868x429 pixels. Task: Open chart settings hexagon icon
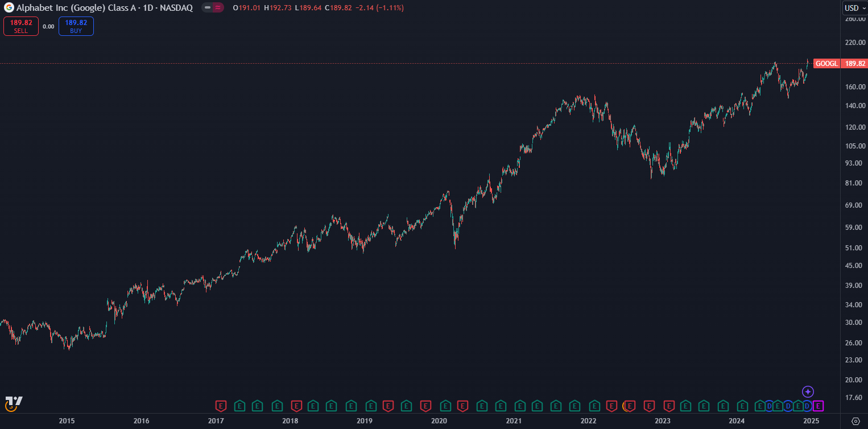click(855, 421)
